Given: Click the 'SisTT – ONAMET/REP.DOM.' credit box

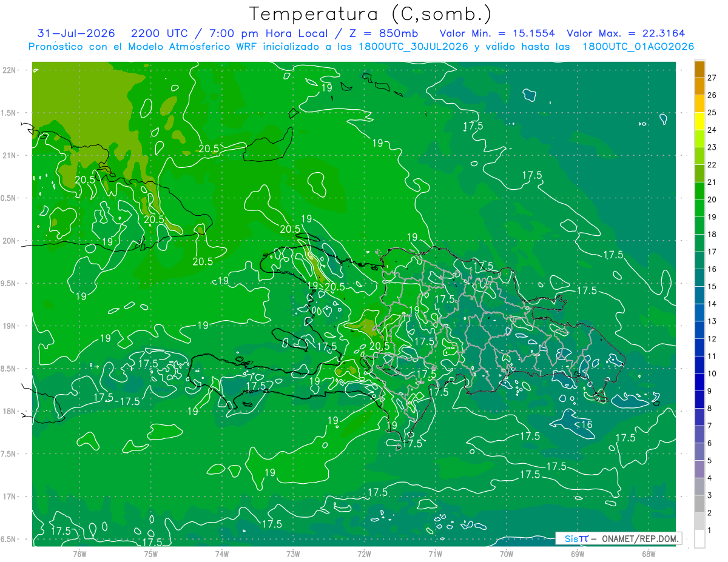Looking at the screenshot, I should [x=619, y=538].
